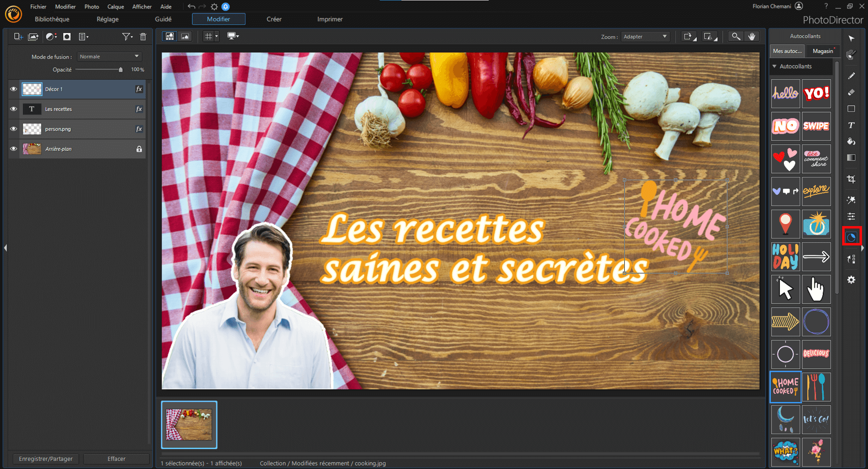Viewport: 868px width, 469px height.
Task: Open the Calque menu
Action: pyautogui.click(x=115, y=6)
